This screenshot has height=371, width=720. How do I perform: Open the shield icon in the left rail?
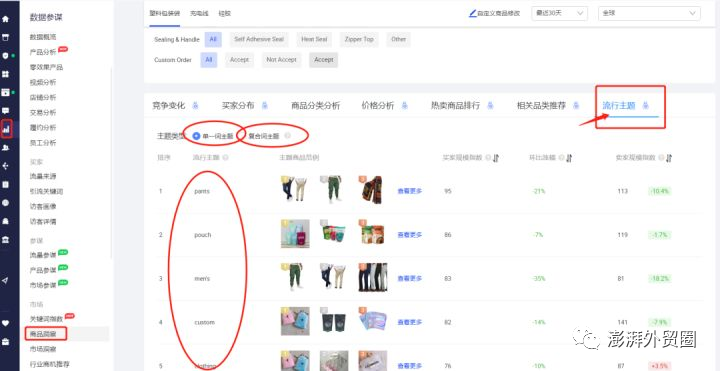pos(6,56)
